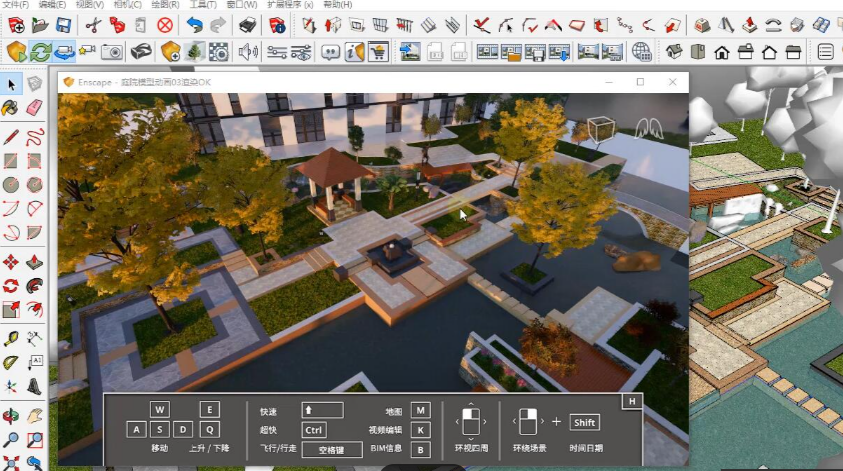Viewport: 843px width, 471px height.
Task: Open the Enscape Sound speaker icon
Action: [248, 52]
